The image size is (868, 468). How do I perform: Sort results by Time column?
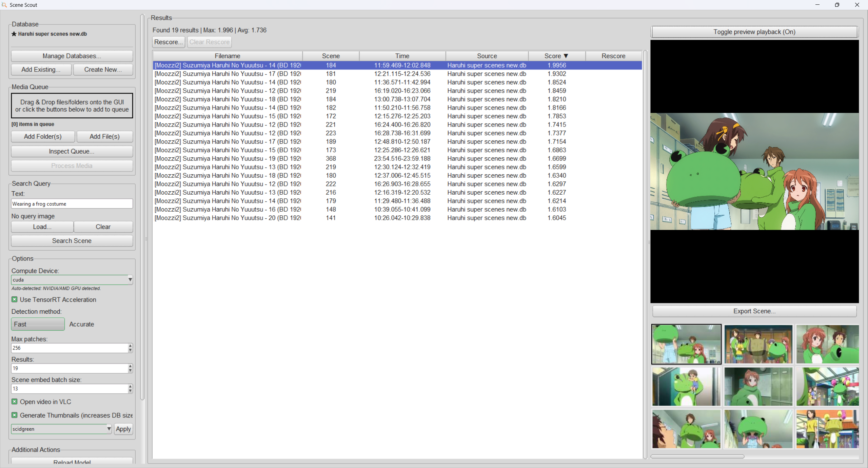402,56
